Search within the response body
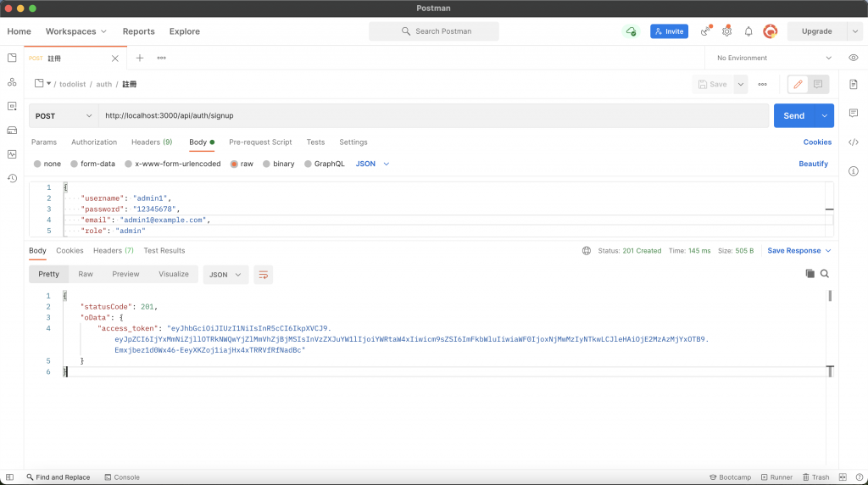This screenshot has width=868, height=485. (x=824, y=274)
